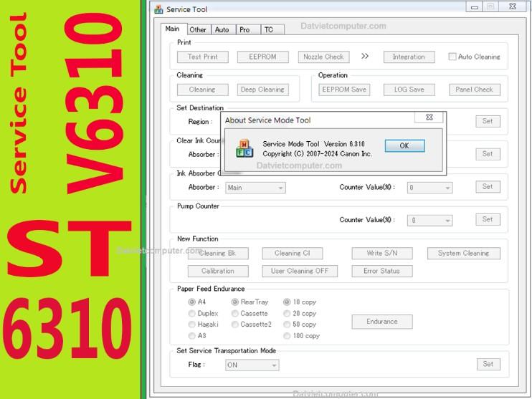This screenshot has height=399, width=532.
Task: Click the Test Print button
Action: tap(203, 57)
